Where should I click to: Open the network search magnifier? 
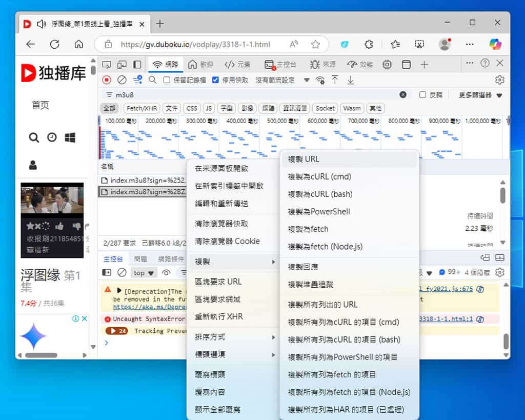(x=152, y=80)
